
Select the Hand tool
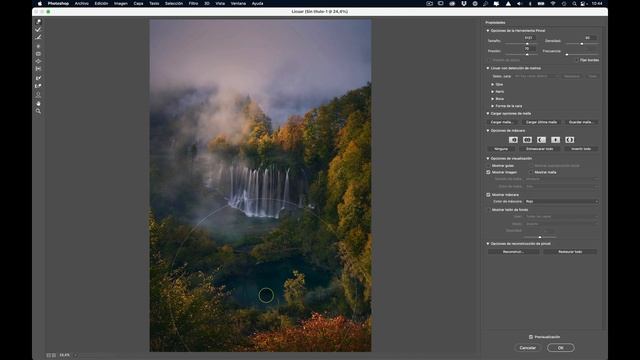(38, 103)
